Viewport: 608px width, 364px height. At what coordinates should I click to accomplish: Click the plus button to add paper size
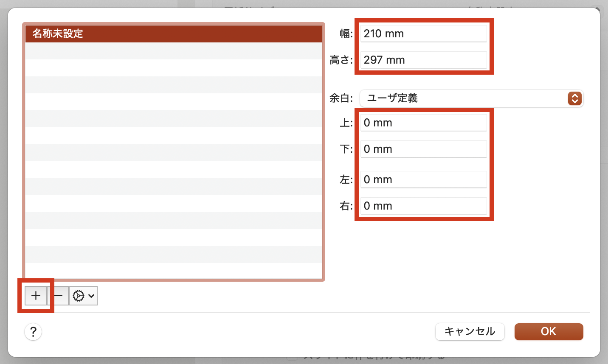(36, 296)
